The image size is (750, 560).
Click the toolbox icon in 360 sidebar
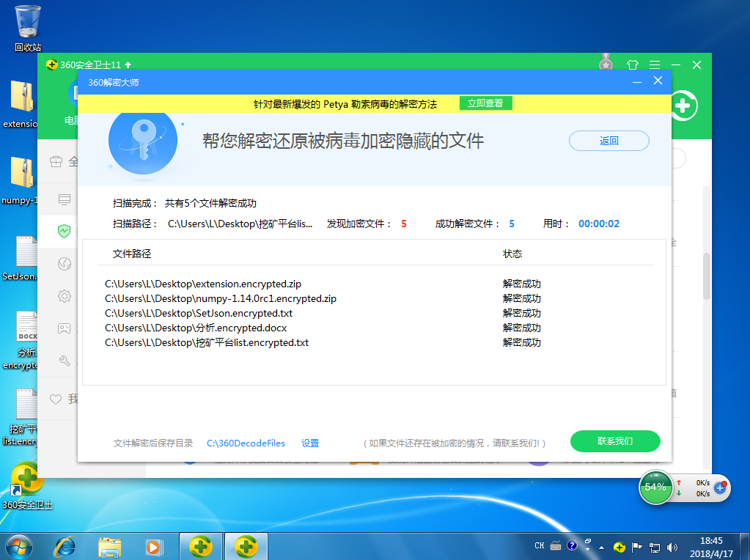pos(56,161)
